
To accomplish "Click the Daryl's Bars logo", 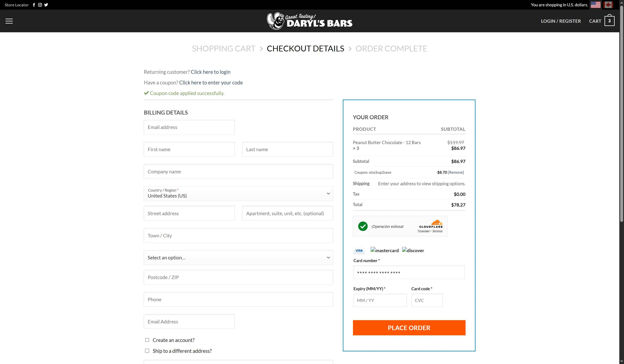I will 309,21.
